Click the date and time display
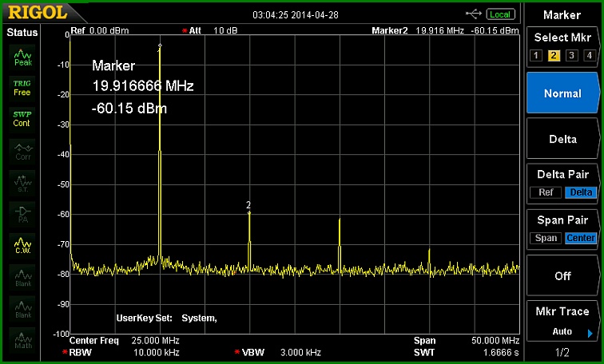 pos(296,15)
